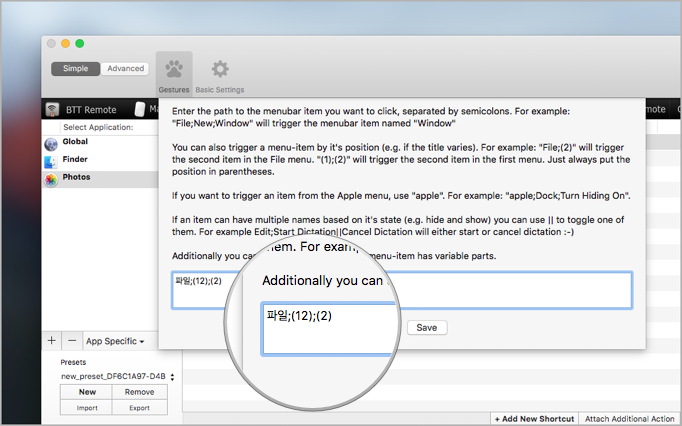Click the BTT Remote wifi icon
The width and height of the screenshot is (682, 426).
tap(53, 109)
